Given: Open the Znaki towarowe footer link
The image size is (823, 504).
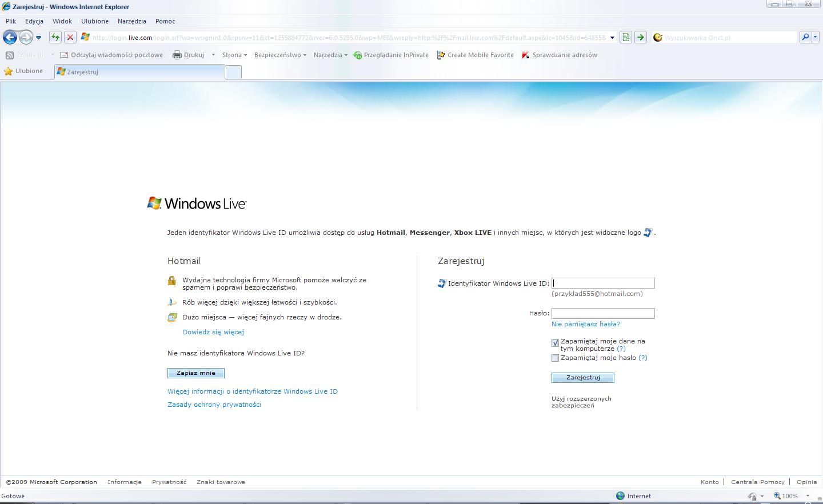Looking at the screenshot, I should tap(221, 482).
